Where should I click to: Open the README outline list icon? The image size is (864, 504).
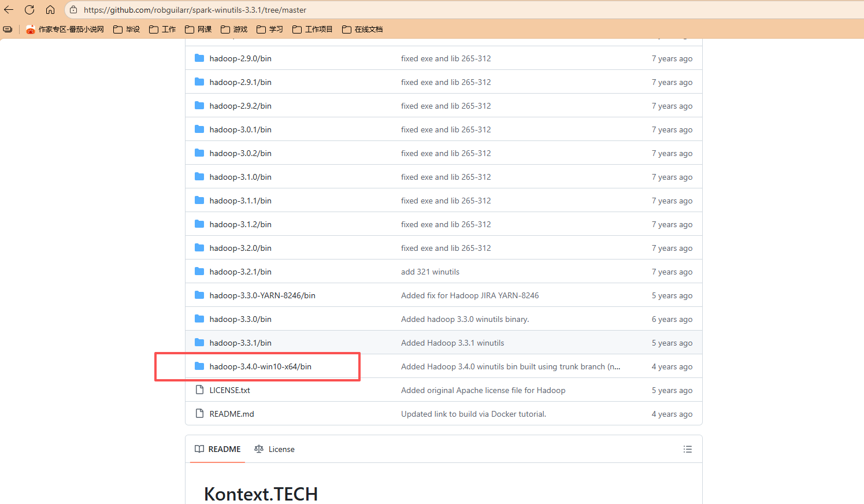(x=687, y=449)
